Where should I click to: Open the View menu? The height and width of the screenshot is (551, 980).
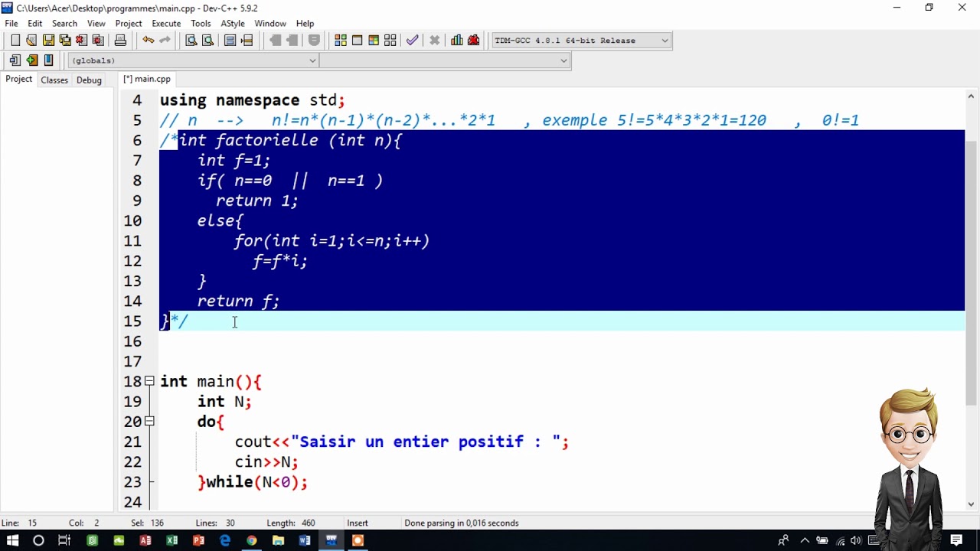tap(96, 24)
